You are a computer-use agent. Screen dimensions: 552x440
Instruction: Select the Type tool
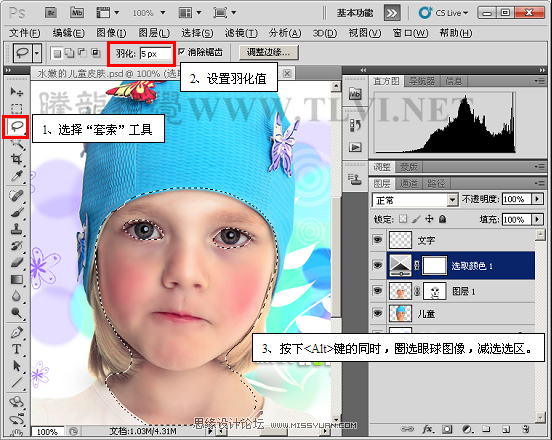point(16,349)
